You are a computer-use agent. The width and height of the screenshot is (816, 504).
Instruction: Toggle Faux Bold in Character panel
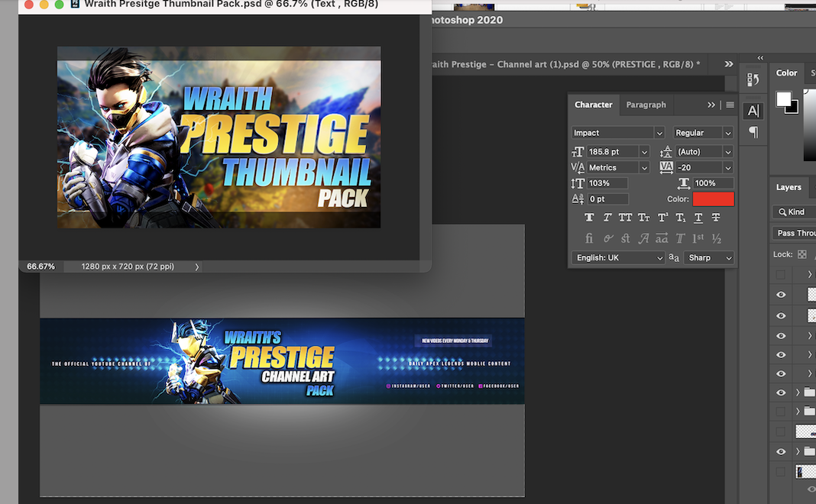[x=589, y=218]
